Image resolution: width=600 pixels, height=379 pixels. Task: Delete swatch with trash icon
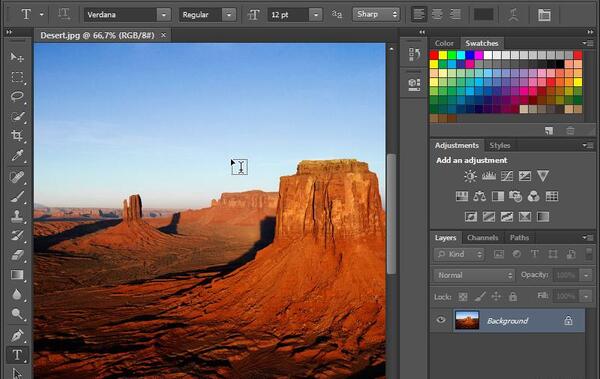click(x=570, y=131)
